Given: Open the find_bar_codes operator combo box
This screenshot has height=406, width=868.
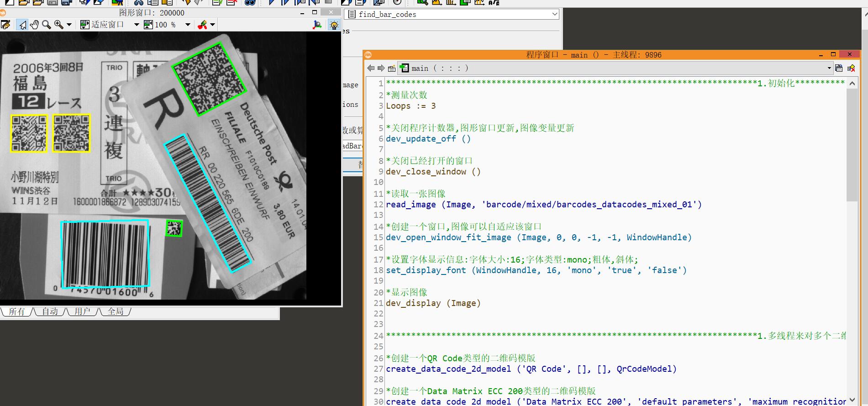Looking at the screenshot, I should click(x=452, y=14).
